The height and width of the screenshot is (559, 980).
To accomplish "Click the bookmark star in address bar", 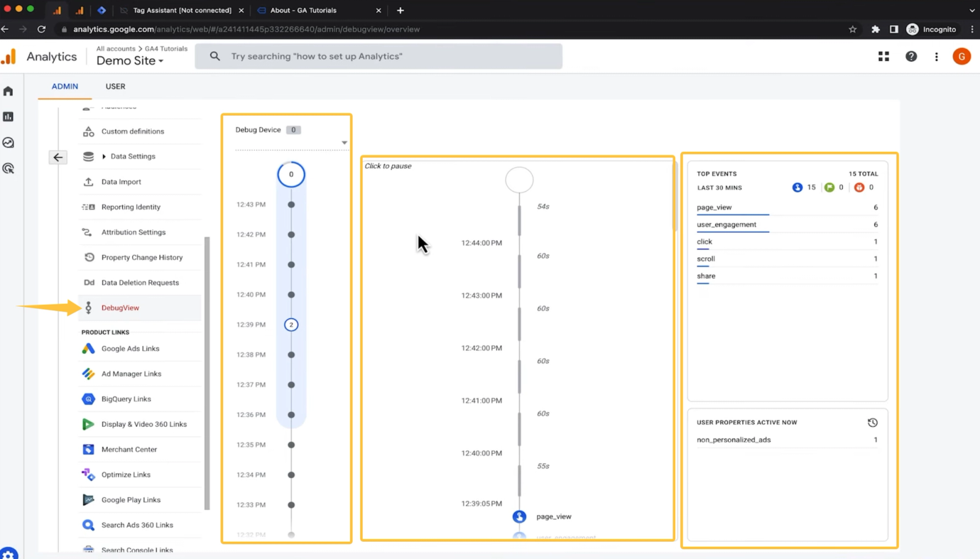I will click(x=852, y=29).
